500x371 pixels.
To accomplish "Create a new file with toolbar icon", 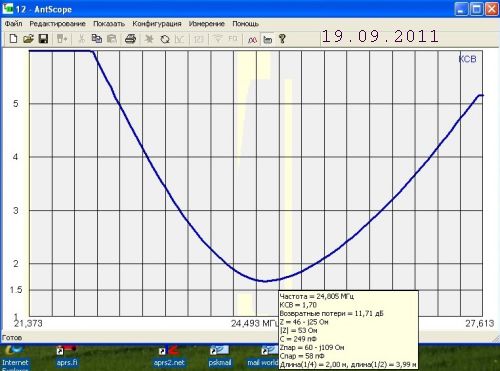I will point(13,39).
